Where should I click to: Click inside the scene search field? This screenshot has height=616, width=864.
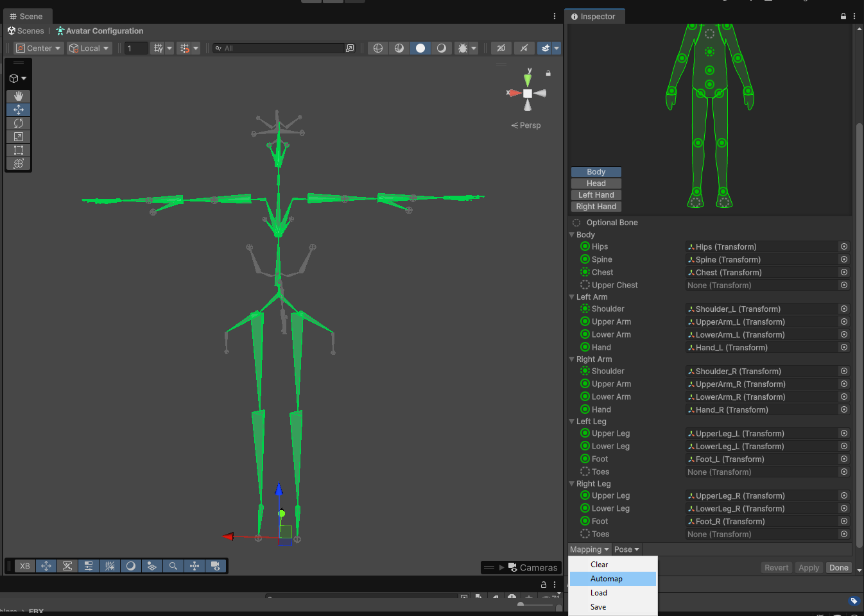point(282,47)
